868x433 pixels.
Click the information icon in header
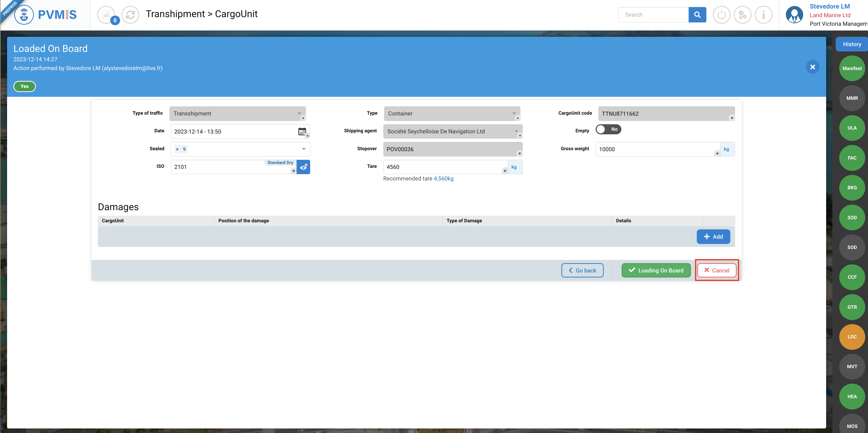point(763,15)
